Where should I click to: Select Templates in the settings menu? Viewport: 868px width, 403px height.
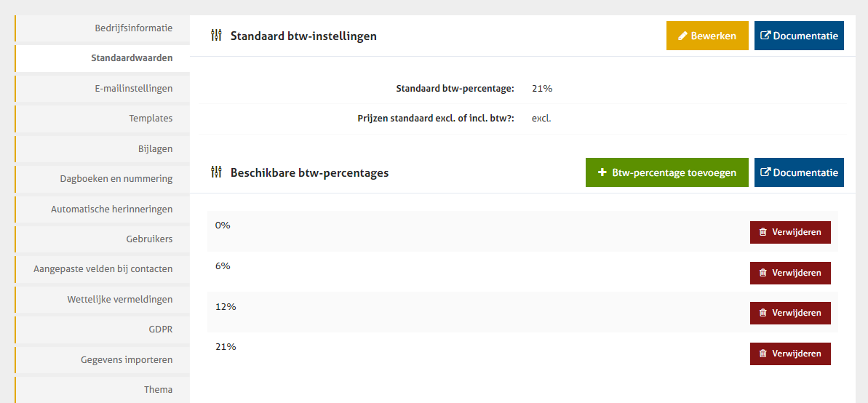tap(151, 119)
